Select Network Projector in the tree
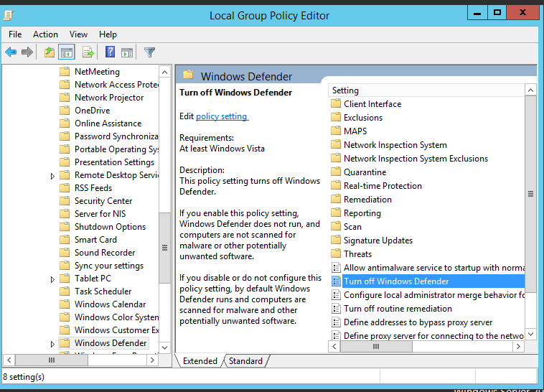Screen dimensions: 544x392 point(109,98)
